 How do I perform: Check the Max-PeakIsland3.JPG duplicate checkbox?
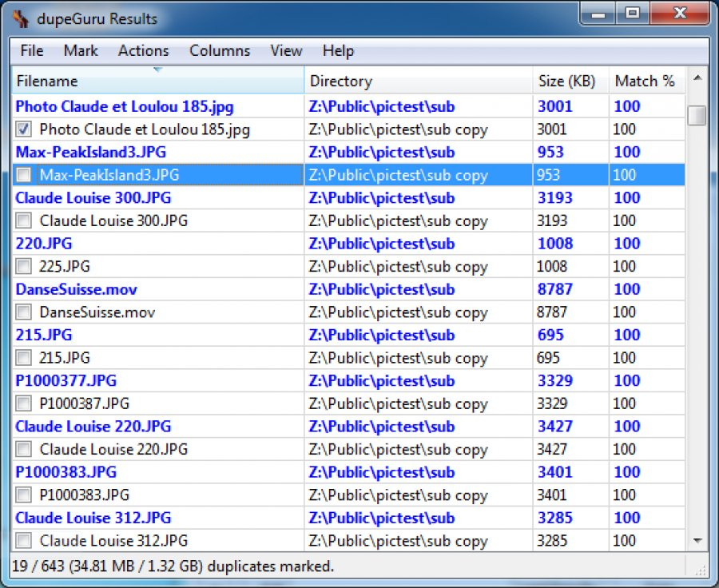click(x=24, y=175)
